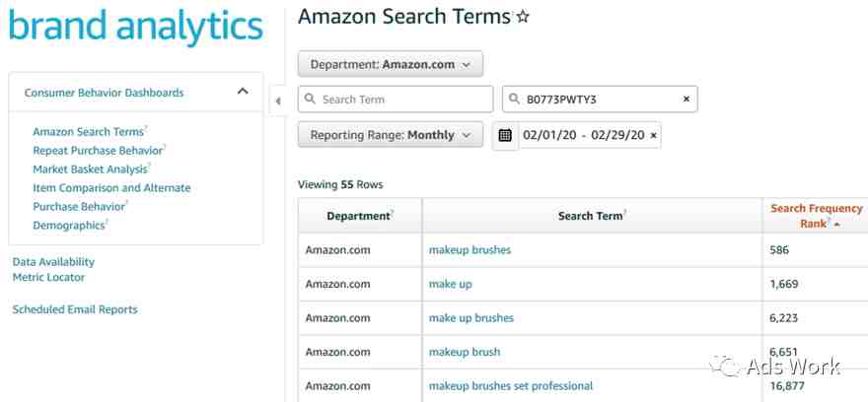The width and height of the screenshot is (868, 402).
Task: Open the makeup brushes search term link
Action: click(x=470, y=250)
